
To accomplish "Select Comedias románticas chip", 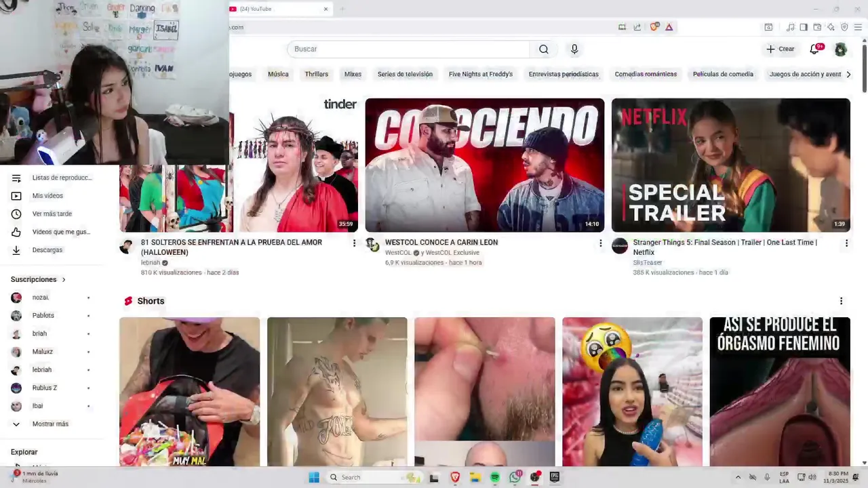I will [646, 75].
